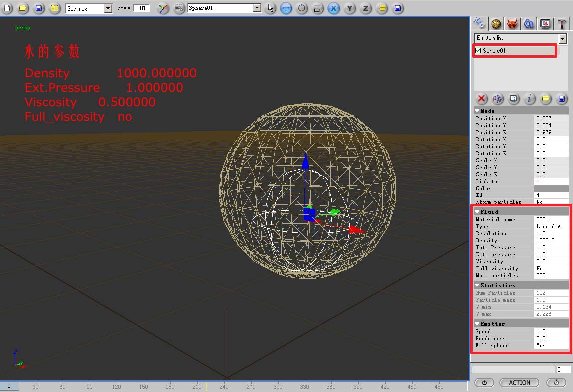573x392 pixels.
Task: Collapse the Emitter section
Action: (477, 324)
